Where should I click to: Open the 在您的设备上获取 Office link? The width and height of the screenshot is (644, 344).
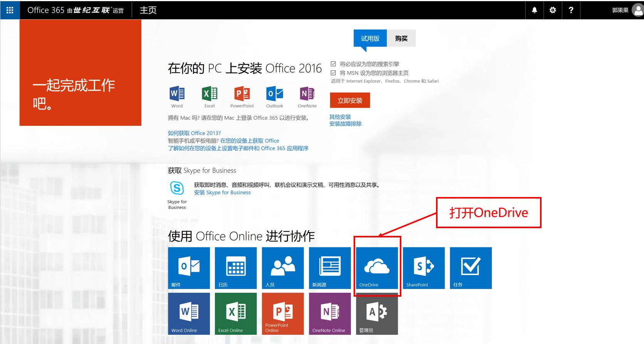tap(250, 141)
